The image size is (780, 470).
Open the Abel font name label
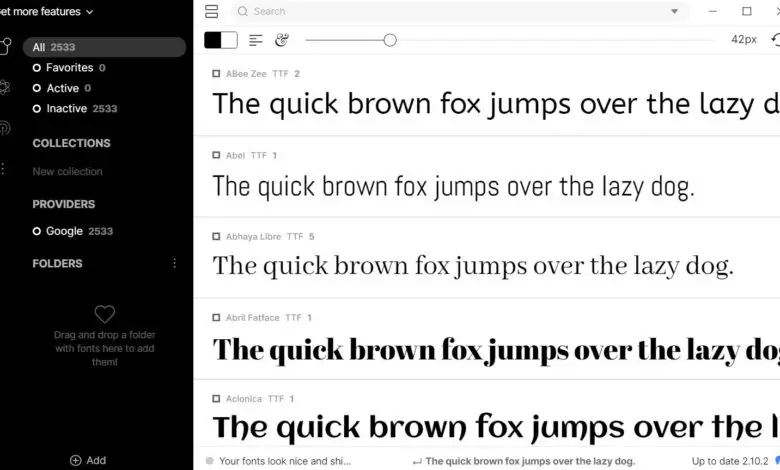pyautogui.click(x=235, y=155)
